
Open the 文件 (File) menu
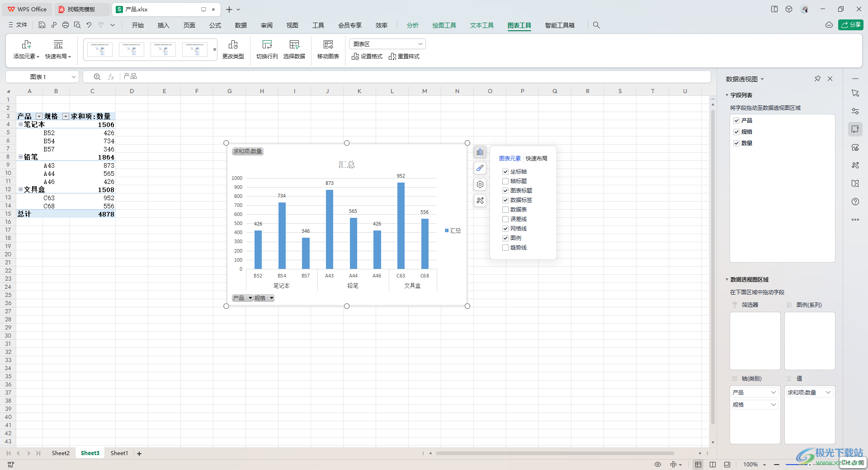point(18,25)
